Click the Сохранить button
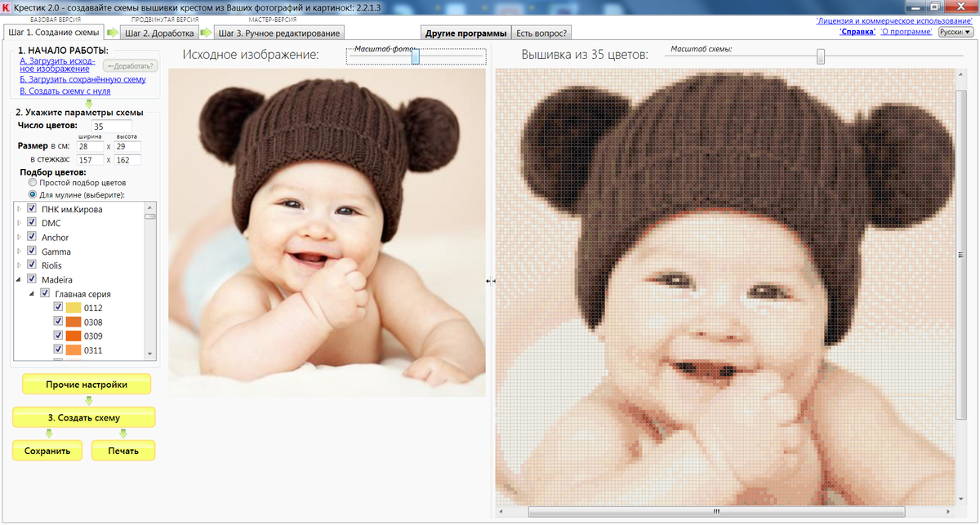980x525 pixels. pyautogui.click(x=47, y=450)
